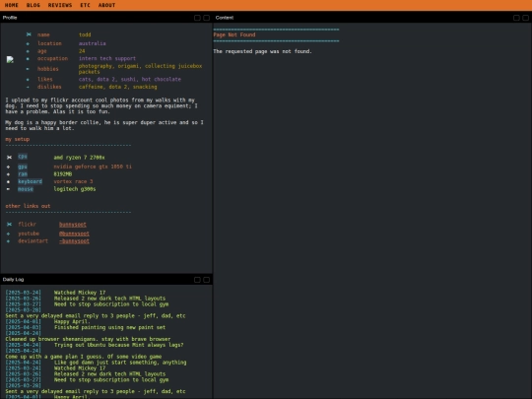The height and width of the screenshot is (399, 532).
Task: Click 'amd ryzen 7 2700x' value
Action: [x=79, y=158]
